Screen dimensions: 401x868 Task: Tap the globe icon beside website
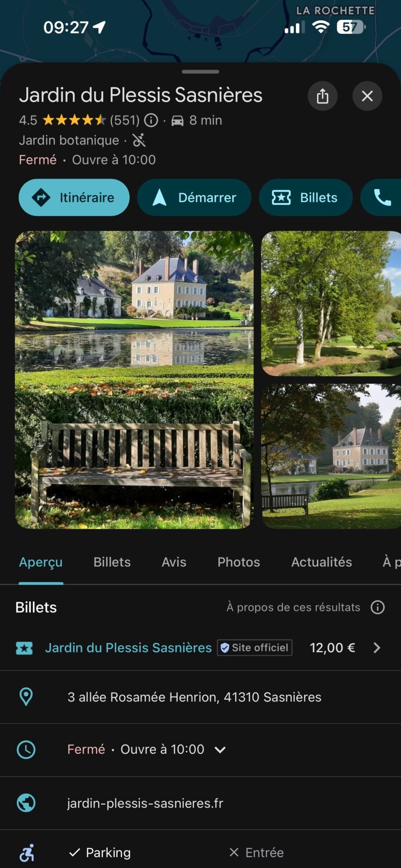tap(26, 803)
